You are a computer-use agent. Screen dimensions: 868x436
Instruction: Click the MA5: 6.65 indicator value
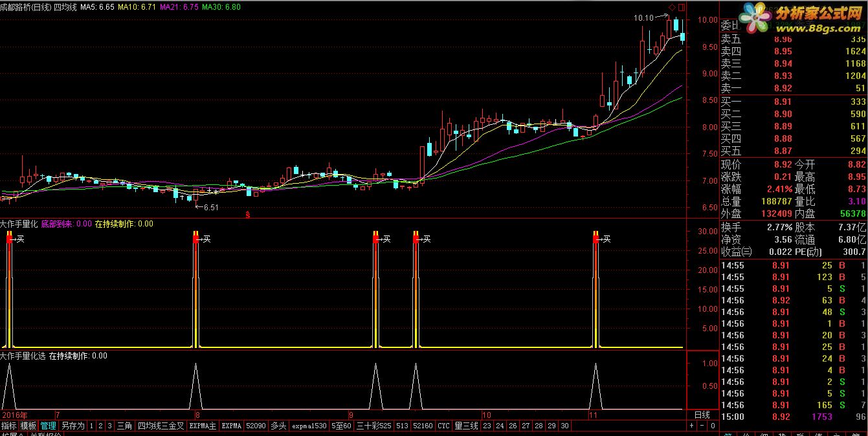pyautogui.click(x=98, y=6)
